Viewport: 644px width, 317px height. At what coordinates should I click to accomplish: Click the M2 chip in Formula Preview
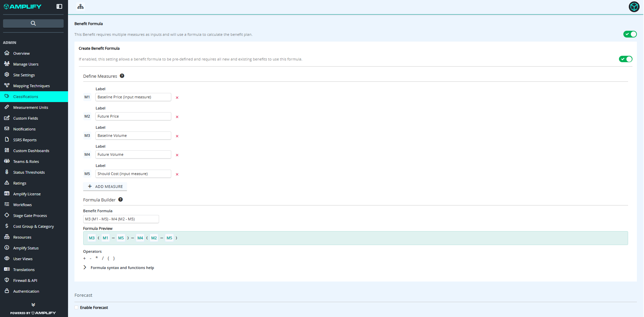pos(154,238)
